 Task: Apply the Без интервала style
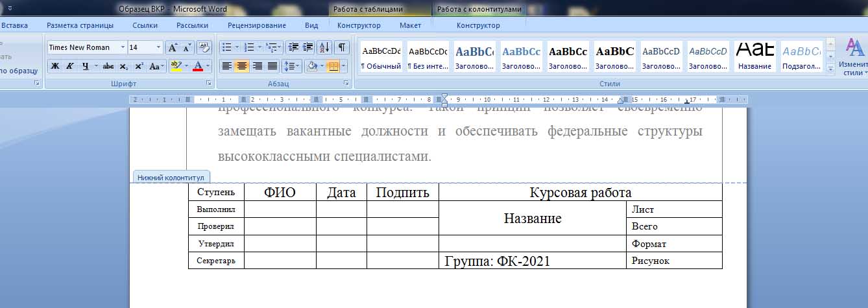tap(428, 56)
